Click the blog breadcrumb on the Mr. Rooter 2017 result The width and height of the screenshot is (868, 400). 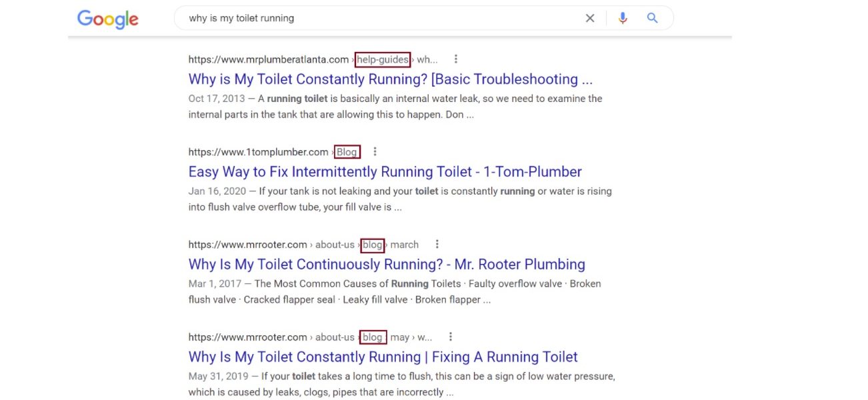(372, 245)
